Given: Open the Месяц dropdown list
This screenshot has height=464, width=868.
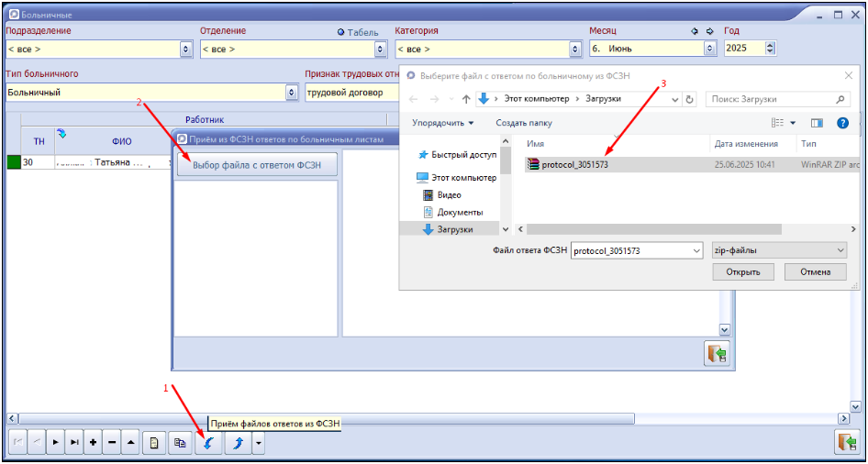Looking at the screenshot, I should point(709,49).
